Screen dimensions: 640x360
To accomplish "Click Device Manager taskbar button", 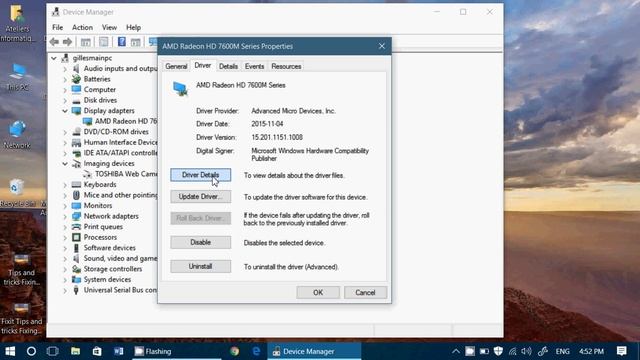I will tap(314, 351).
